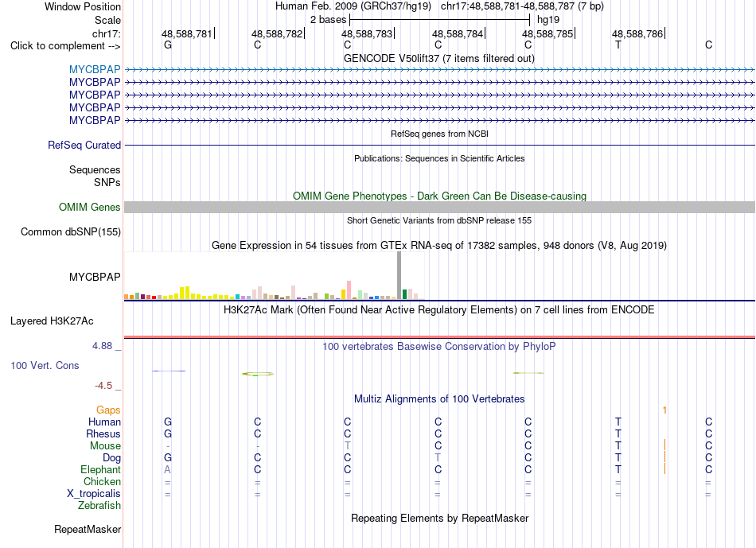Click the hg19 label next to scale bar
756x548 pixels.
click(x=548, y=20)
